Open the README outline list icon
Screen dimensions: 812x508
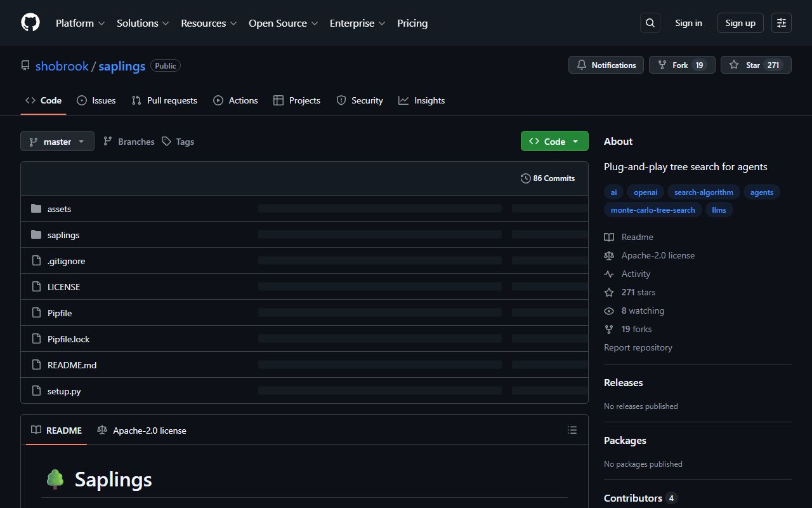point(572,430)
